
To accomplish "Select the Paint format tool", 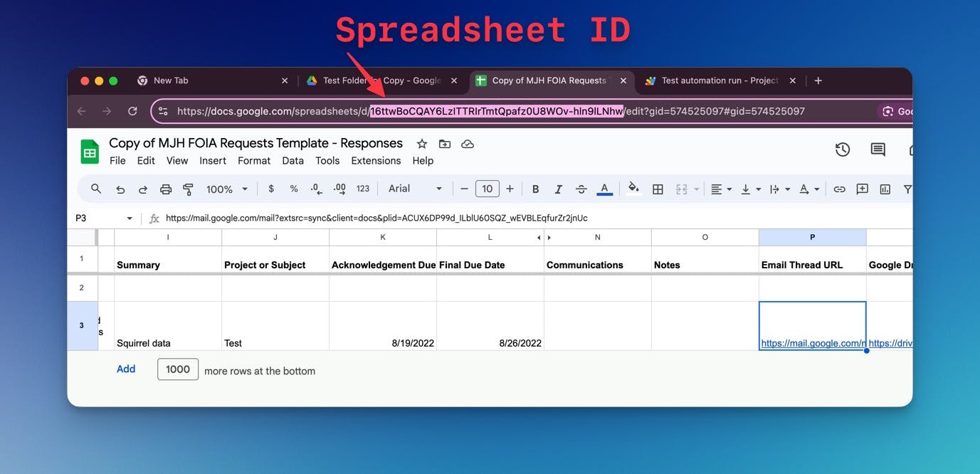I will [x=187, y=189].
